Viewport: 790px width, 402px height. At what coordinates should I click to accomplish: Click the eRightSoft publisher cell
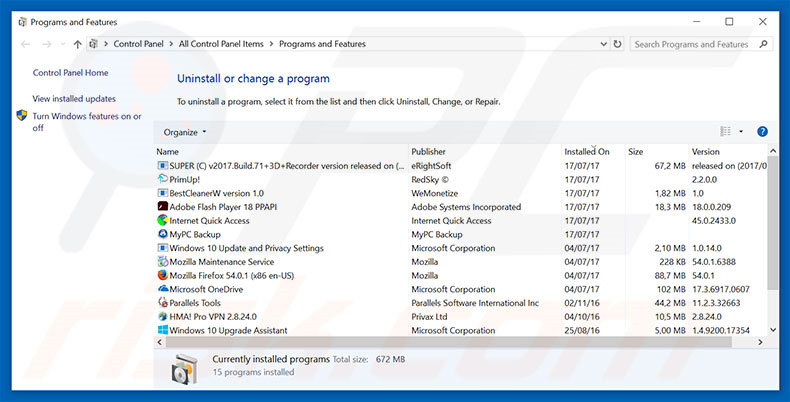coord(431,166)
